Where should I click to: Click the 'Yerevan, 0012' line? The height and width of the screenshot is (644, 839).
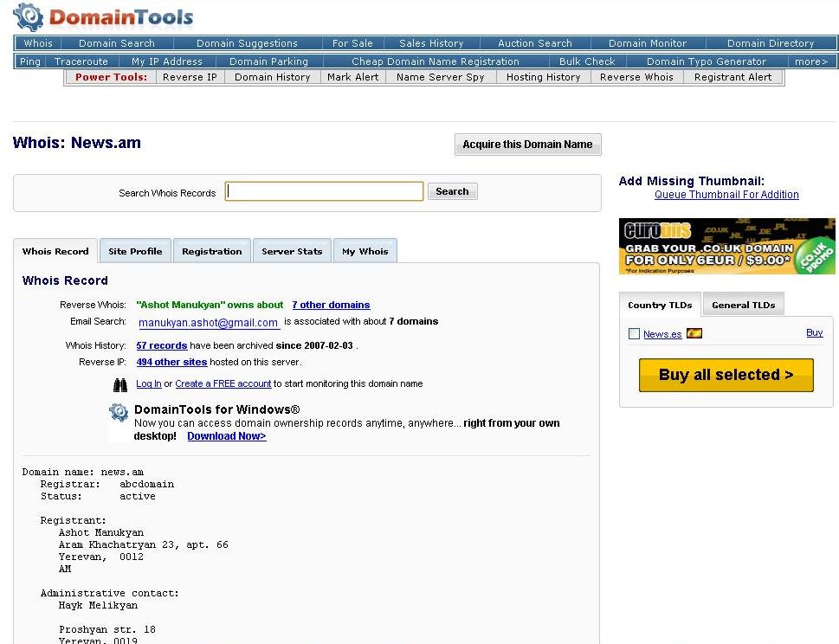click(x=101, y=557)
